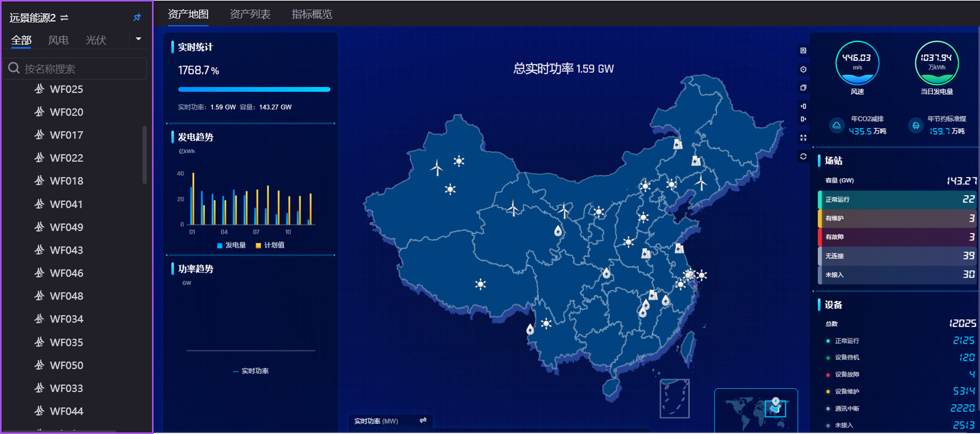Viewport: 980px width, 434px height.
Task: Refresh the map with circular arrows icon
Action: (x=803, y=156)
